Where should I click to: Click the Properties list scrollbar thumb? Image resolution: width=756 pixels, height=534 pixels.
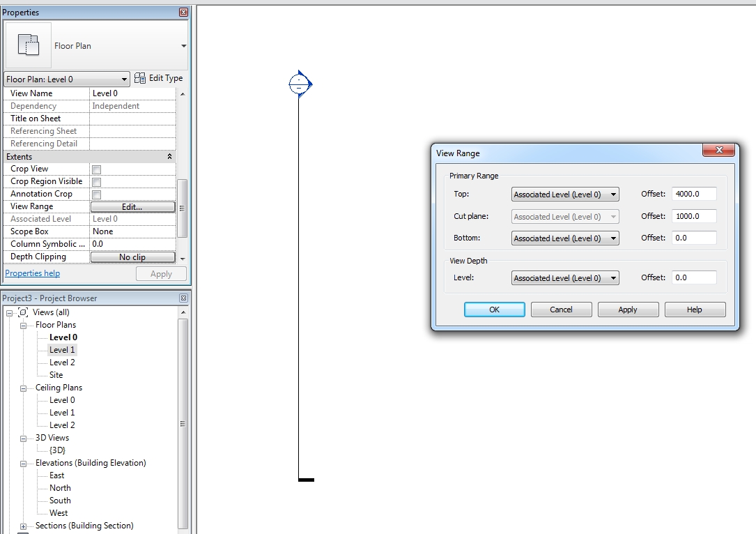click(x=183, y=208)
